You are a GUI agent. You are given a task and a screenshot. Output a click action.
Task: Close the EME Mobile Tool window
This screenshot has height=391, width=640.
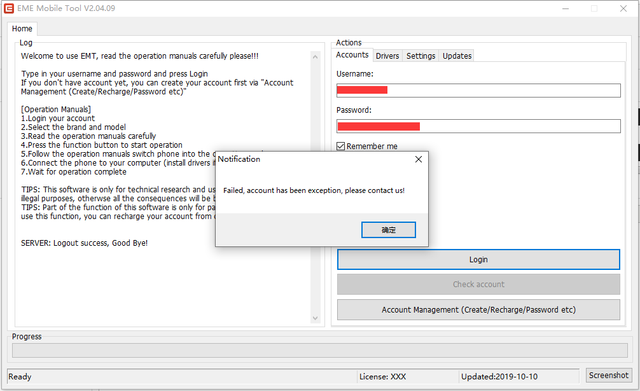click(623, 9)
